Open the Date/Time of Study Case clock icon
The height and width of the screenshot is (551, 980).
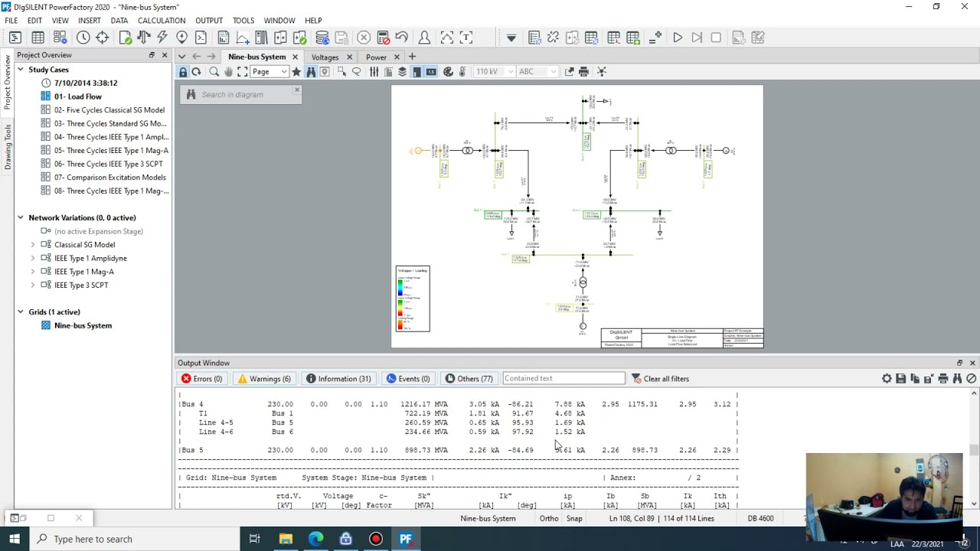[83, 37]
